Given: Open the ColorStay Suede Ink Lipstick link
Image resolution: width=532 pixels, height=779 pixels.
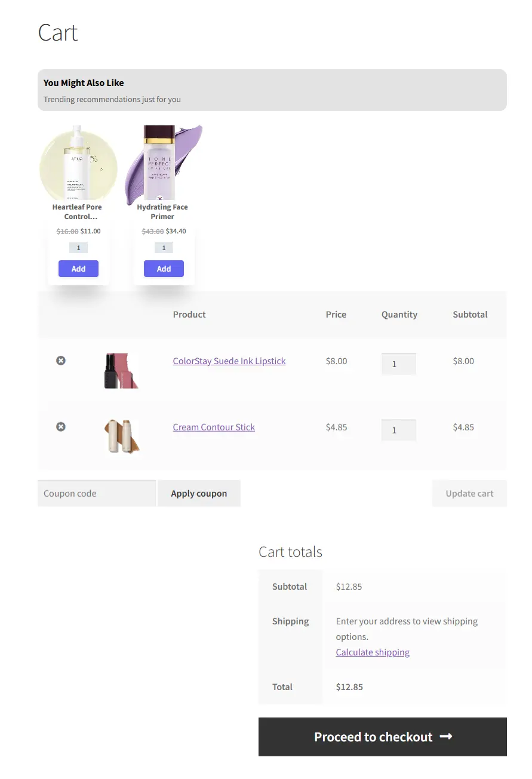Looking at the screenshot, I should (x=229, y=361).
